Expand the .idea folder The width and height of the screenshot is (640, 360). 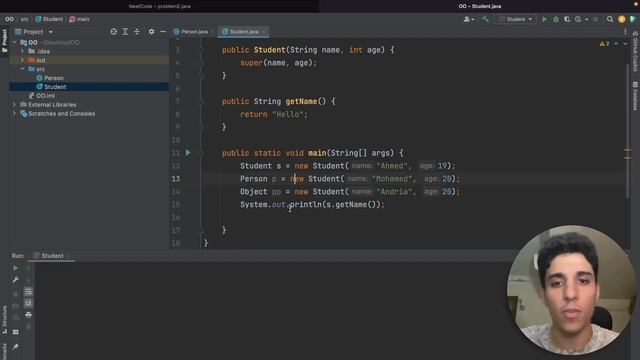(x=22, y=51)
